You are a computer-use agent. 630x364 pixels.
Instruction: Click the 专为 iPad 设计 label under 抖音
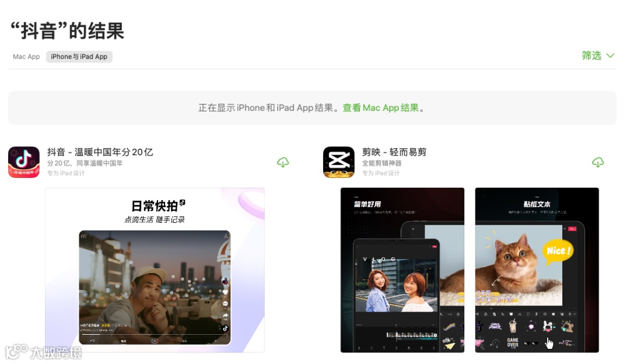pos(66,173)
